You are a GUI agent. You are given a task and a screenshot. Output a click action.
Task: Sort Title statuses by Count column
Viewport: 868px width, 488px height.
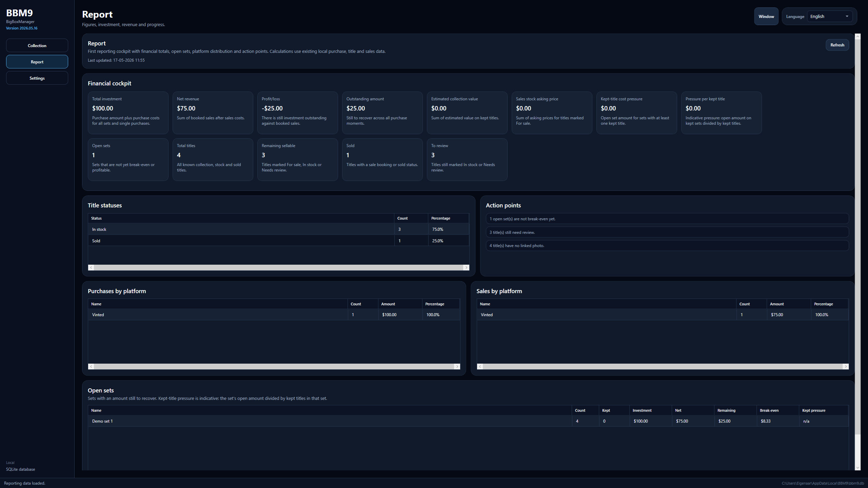pyautogui.click(x=411, y=218)
